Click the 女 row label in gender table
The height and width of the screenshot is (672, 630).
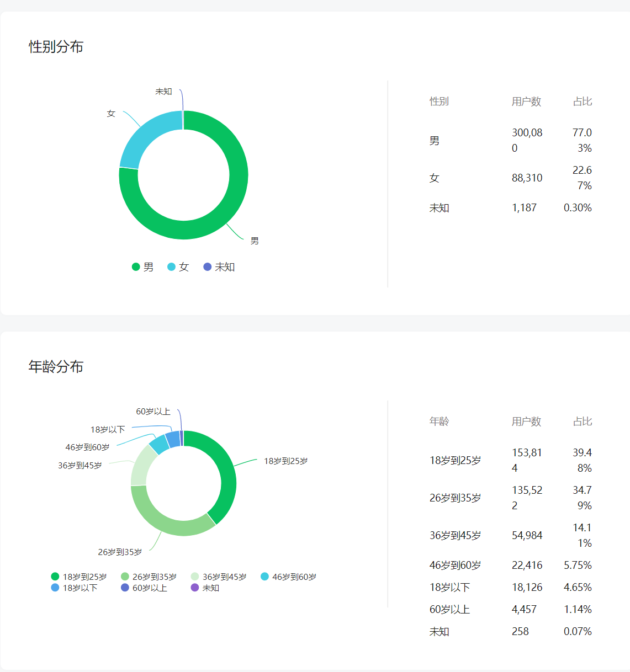(x=435, y=178)
